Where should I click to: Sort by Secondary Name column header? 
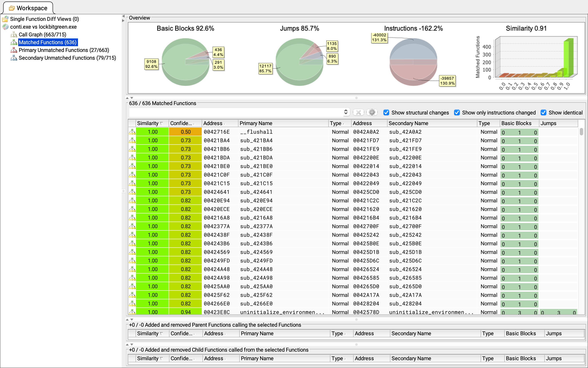tap(432, 123)
